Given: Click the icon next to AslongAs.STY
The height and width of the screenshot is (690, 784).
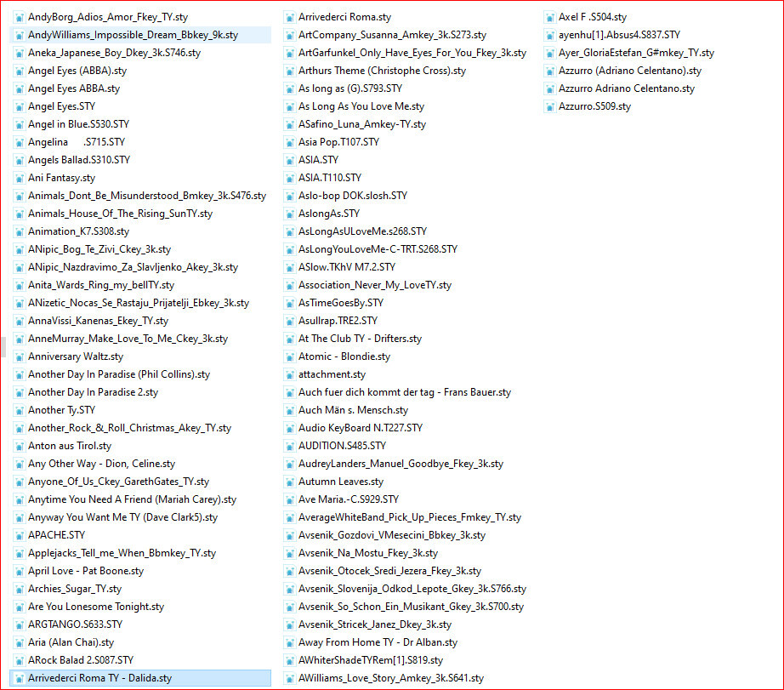Looking at the screenshot, I should coord(289,214).
